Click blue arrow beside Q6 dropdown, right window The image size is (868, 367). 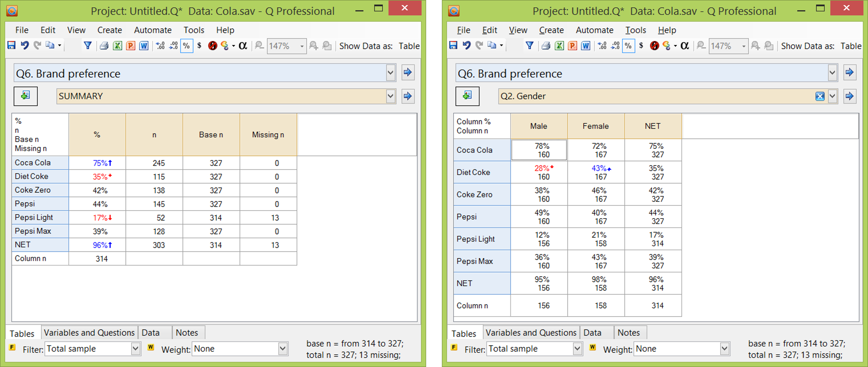850,72
